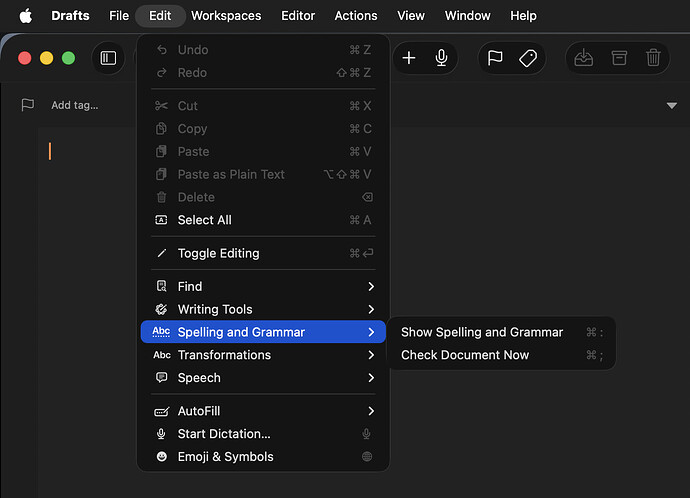This screenshot has height=498, width=690.
Task: Open the Actions menu
Action: pyautogui.click(x=356, y=16)
